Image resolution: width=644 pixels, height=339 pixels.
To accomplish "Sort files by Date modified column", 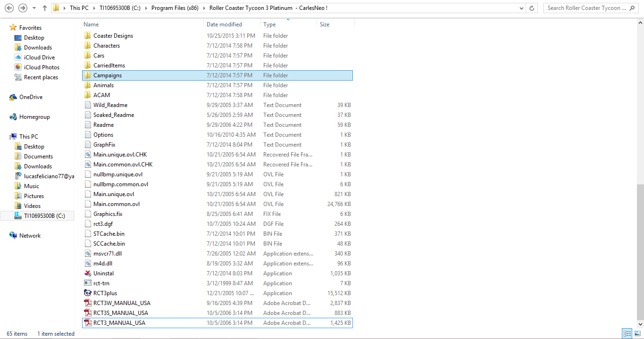I will [224, 25].
